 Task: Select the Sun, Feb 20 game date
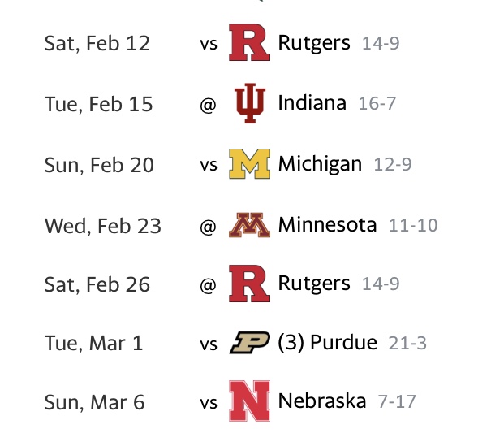click(x=99, y=164)
